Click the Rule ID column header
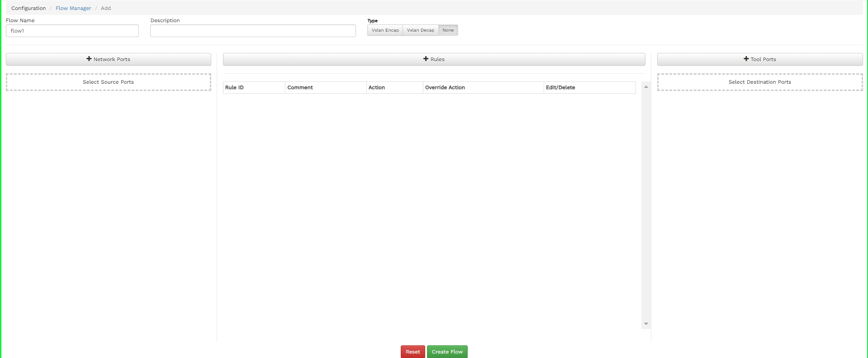The width and height of the screenshot is (868, 358). (x=234, y=87)
